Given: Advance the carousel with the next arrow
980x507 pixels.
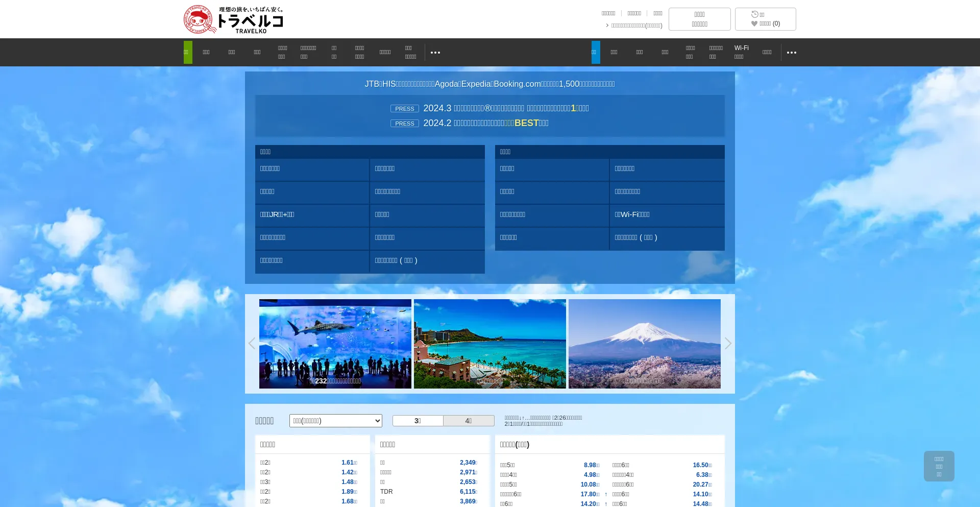Looking at the screenshot, I should tap(728, 344).
